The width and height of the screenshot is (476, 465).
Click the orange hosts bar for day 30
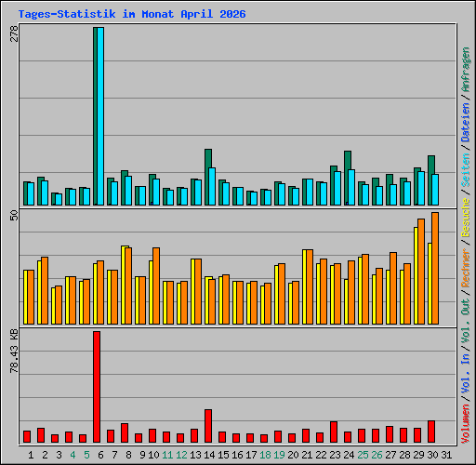tap(435, 269)
